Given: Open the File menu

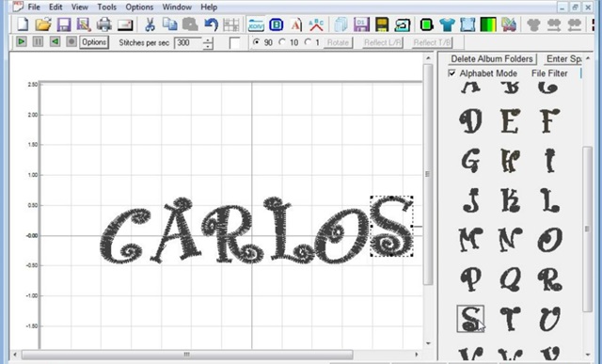Looking at the screenshot, I should (x=34, y=7).
